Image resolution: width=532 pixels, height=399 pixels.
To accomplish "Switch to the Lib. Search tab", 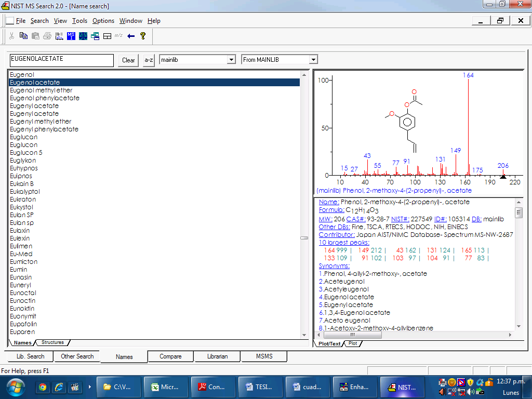I will pos(30,356).
